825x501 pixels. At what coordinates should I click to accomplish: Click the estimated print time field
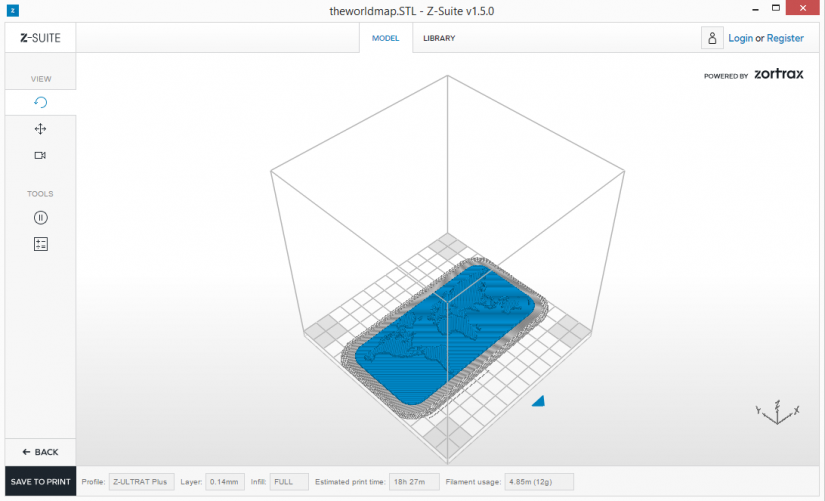[414, 482]
